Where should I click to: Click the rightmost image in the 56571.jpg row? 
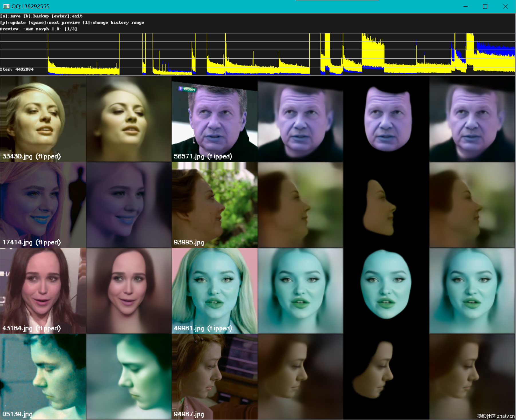click(x=472, y=119)
